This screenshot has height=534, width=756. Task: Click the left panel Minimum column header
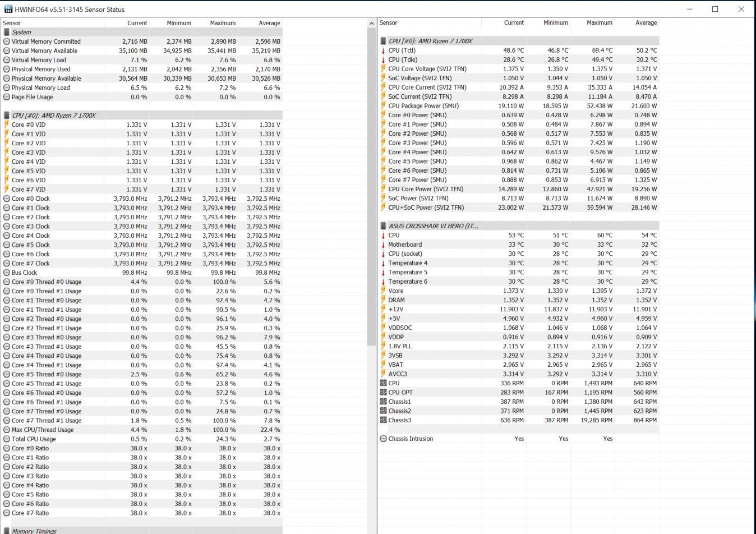[x=171, y=23]
